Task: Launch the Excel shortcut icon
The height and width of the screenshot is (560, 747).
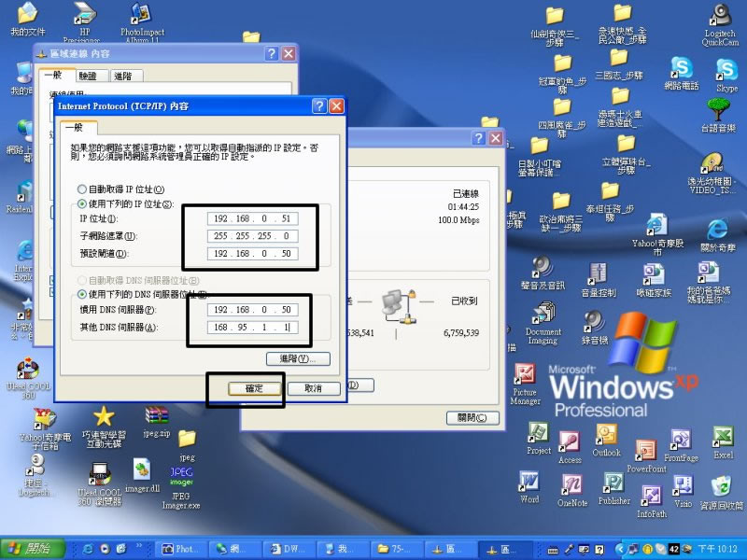Action: pyautogui.click(x=723, y=442)
